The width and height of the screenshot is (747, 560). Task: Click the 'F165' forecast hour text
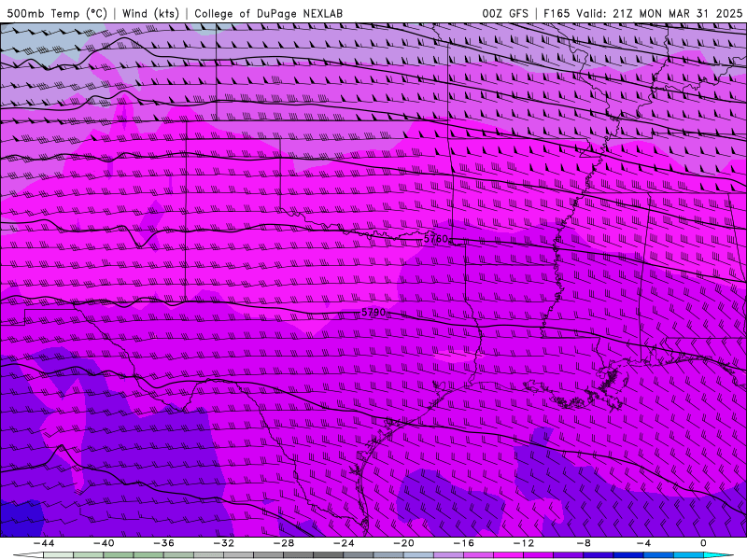(557, 13)
